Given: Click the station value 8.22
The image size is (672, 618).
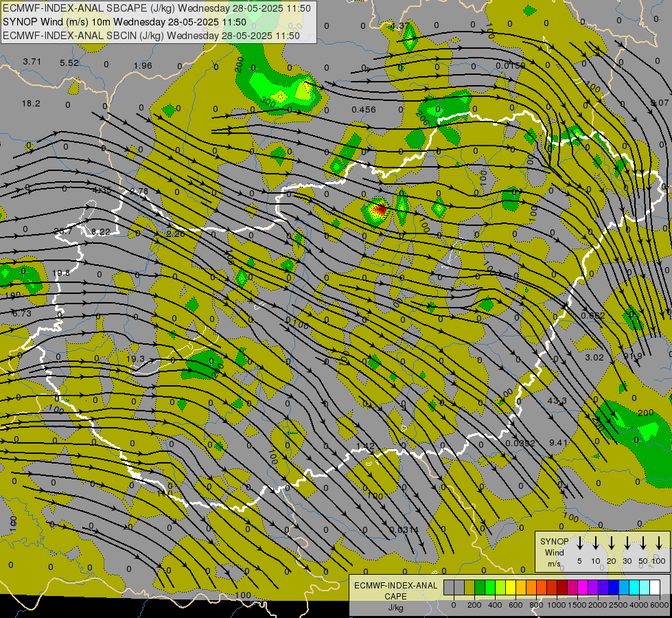Looking at the screenshot, I should (x=101, y=232).
